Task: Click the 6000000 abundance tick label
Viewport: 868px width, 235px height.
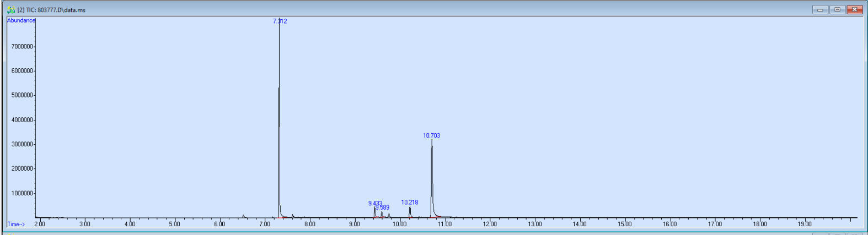Action: (x=22, y=71)
